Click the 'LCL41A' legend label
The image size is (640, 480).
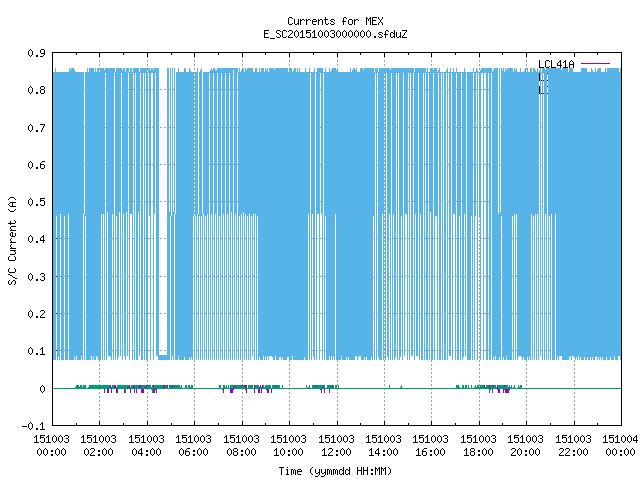[x=556, y=64]
